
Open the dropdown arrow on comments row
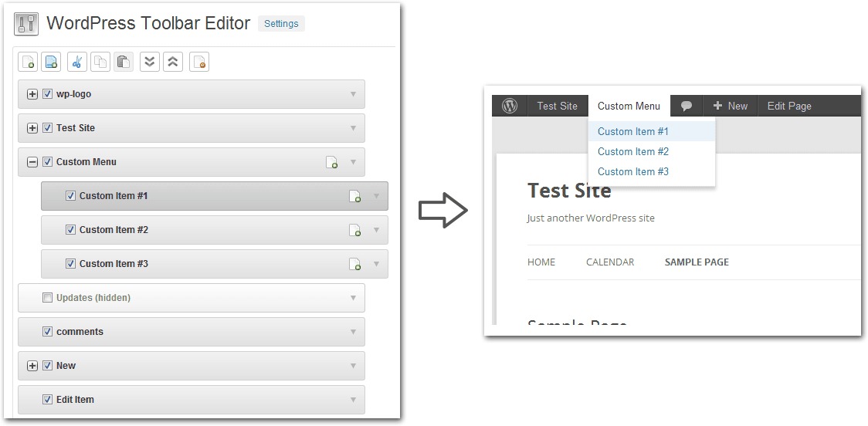coord(353,332)
